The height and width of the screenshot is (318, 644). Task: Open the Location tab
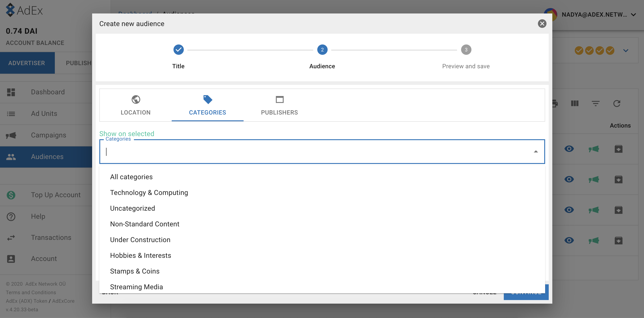(x=135, y=105)
